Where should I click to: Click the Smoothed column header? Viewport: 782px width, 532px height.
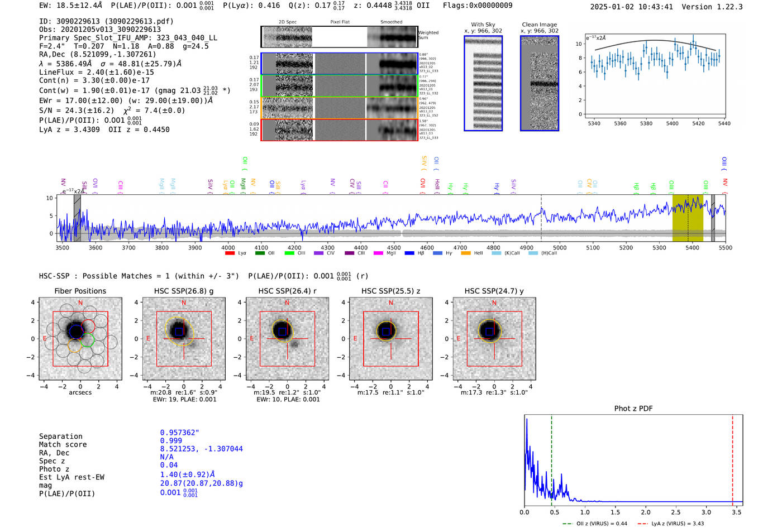(391, 22)
